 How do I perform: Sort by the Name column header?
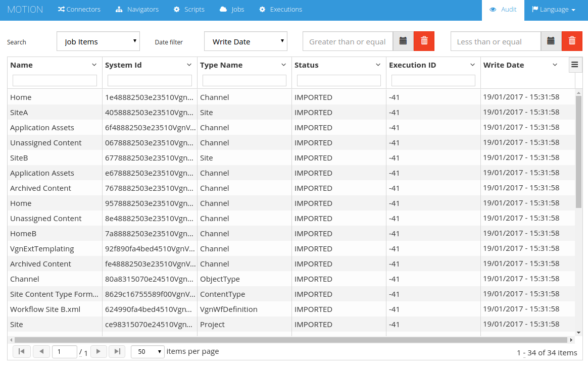tap(21, 65)
